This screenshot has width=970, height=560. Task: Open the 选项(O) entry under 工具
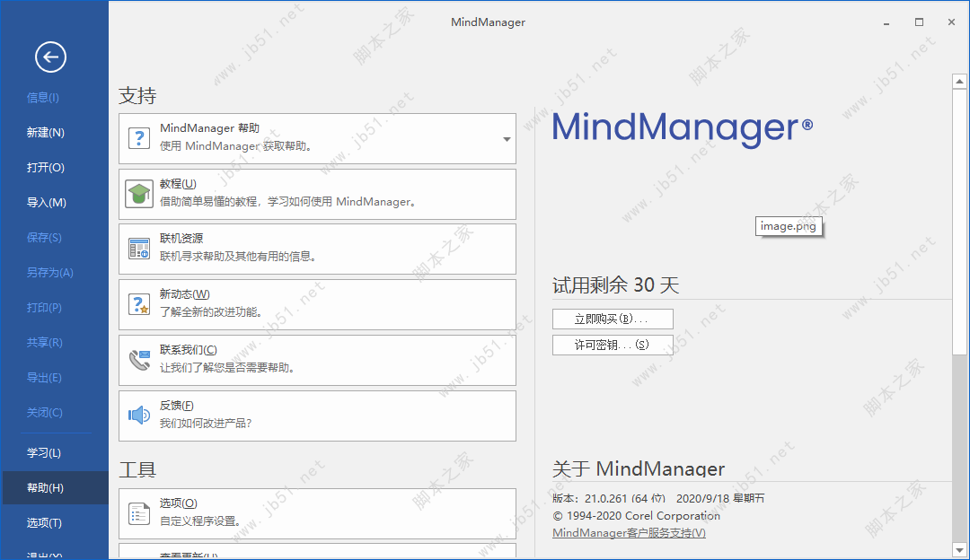[317, 513]
